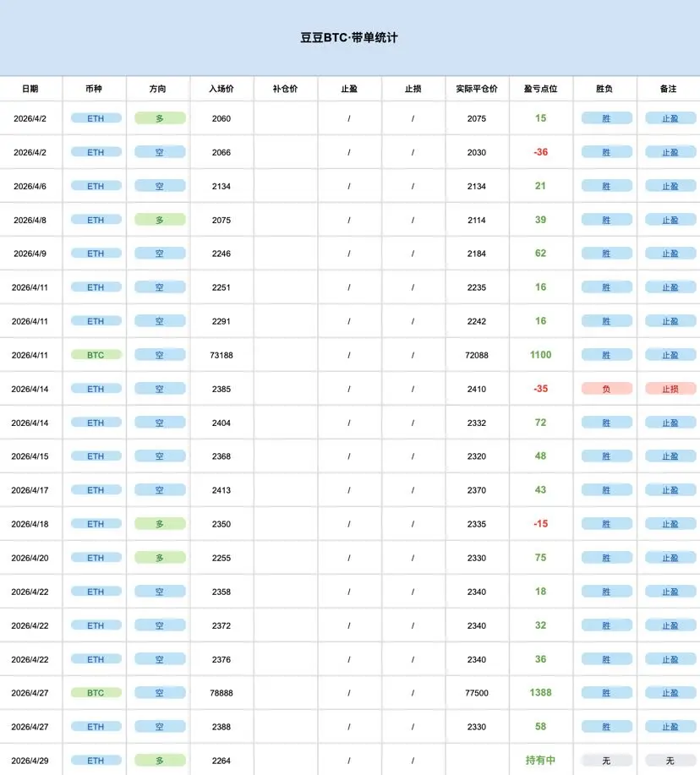The height and width of the screenshot is (775, 700).
Task: Open the 多 direction tag in the 2026/4/18 row
Action: tap(160, 524)
